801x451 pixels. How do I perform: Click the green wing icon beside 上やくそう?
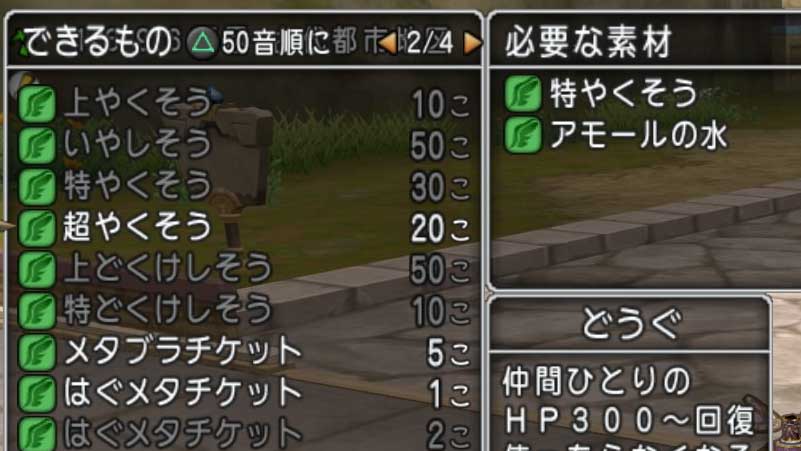click(37, 104)
